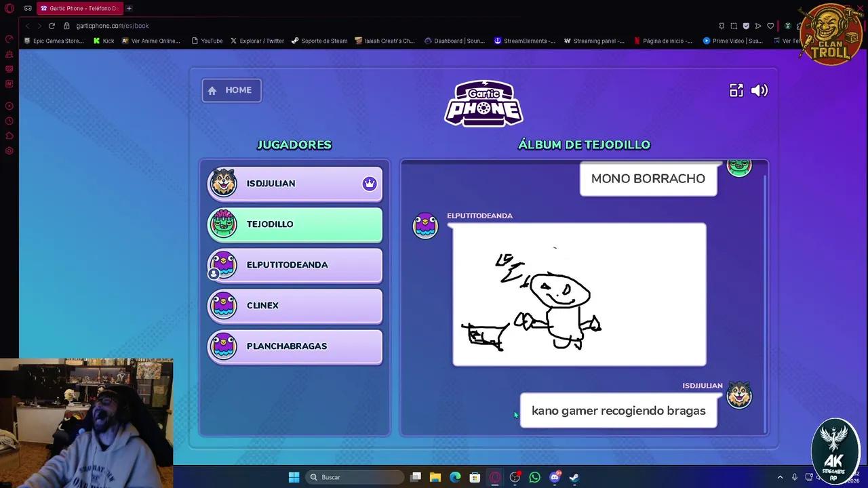The height and width of the screenshot is (488, 868).
Task: Open Opera settings gear in the sidebar
Action: pos(9,150)
